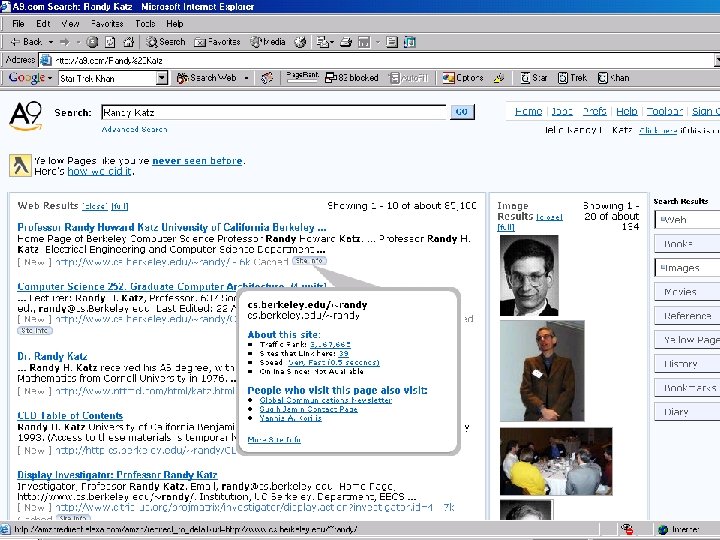The height and width of the screenshot is (540, 720).
Task: Open the IE Search pane button
Action: pos(166,42)
